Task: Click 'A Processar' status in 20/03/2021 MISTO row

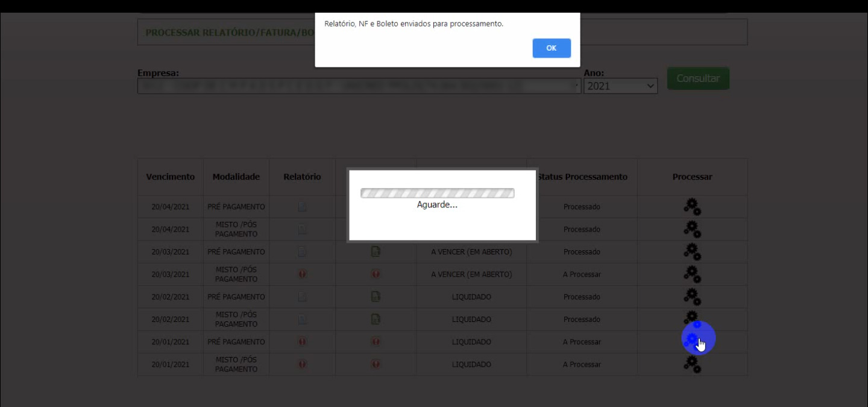Action: (x=582, y=274)
